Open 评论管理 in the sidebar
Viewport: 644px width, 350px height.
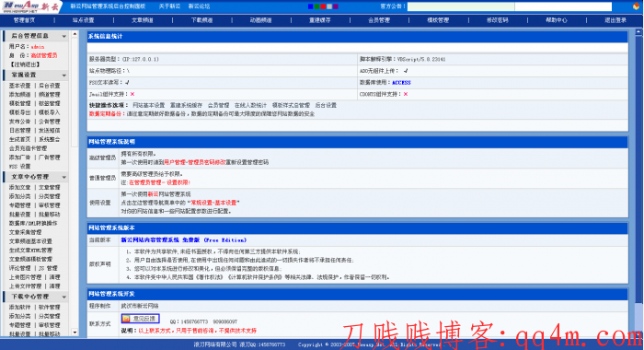click(19, 268)
